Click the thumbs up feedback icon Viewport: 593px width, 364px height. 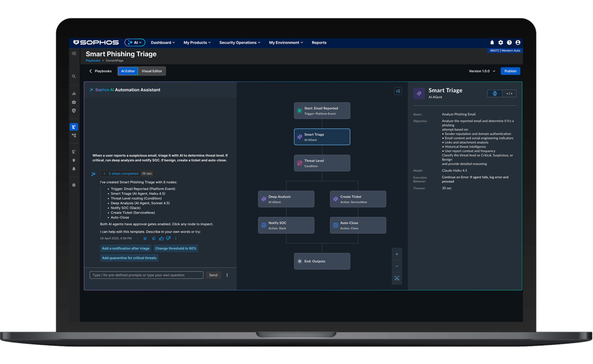click(x=162, y=238)
